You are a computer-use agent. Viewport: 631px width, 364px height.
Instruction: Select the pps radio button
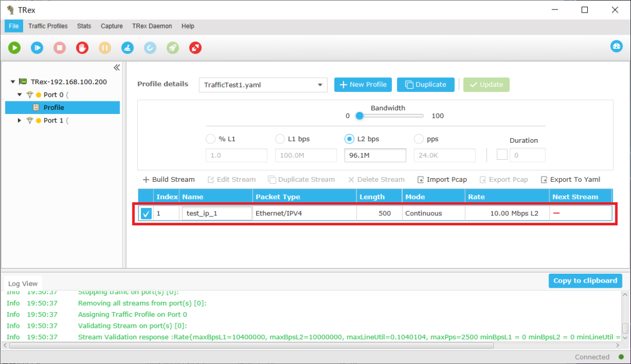tap(419, 139)
